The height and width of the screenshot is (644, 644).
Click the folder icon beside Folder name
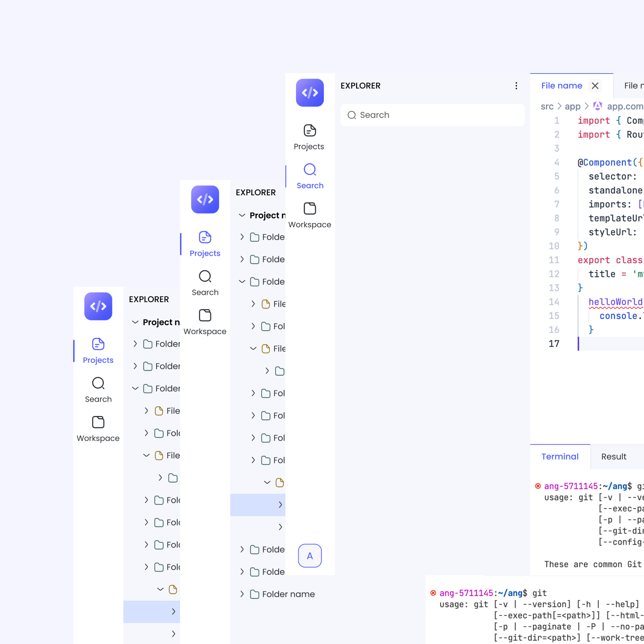click(255, 594)
